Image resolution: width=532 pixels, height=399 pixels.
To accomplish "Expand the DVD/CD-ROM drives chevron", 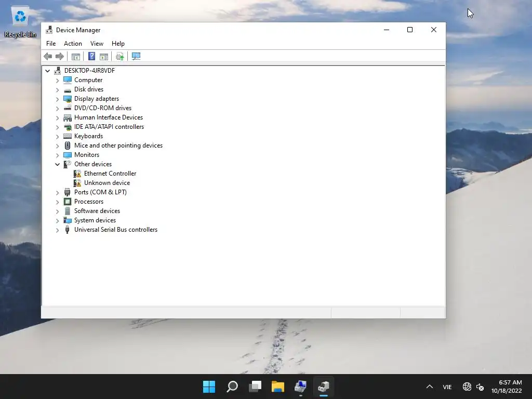I will click(57, 109).
